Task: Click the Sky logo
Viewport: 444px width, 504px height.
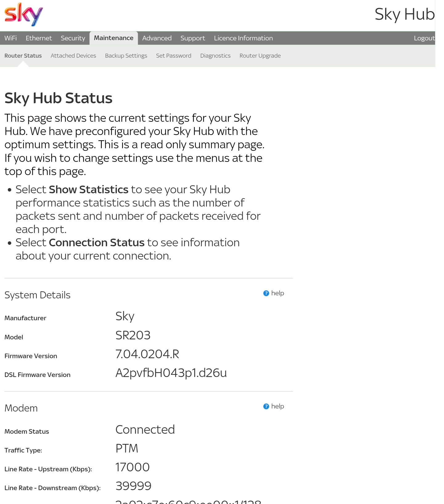Action: pos(24,14)
